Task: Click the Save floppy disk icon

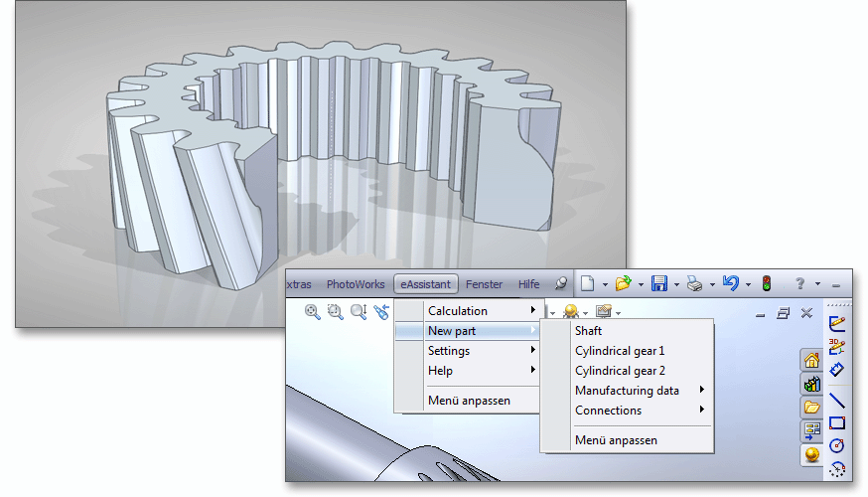Action: [659, 284]
